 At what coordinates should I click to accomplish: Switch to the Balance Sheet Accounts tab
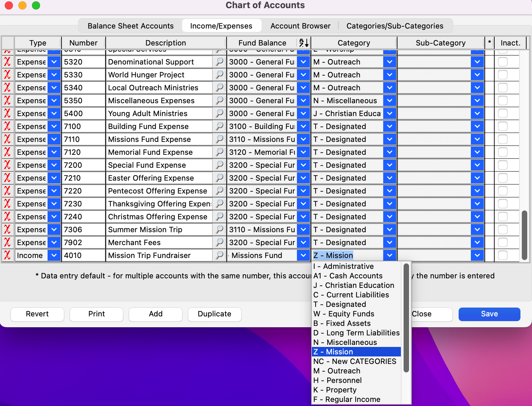point(130,26)
